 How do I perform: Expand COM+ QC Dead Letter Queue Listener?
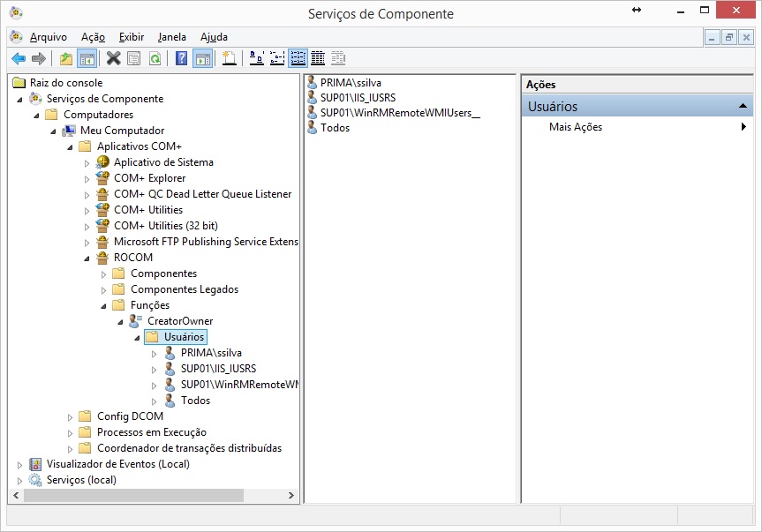(87, 195)
